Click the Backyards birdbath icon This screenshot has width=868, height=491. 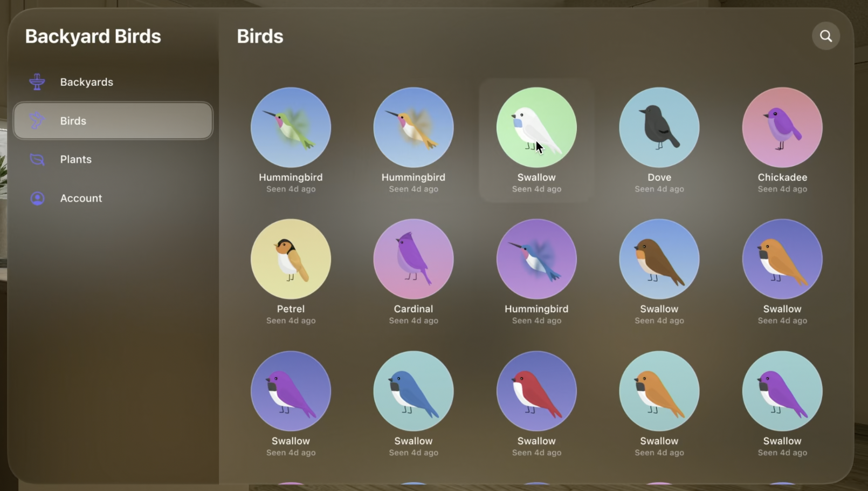pyautogui.click(x=37, y=82)
